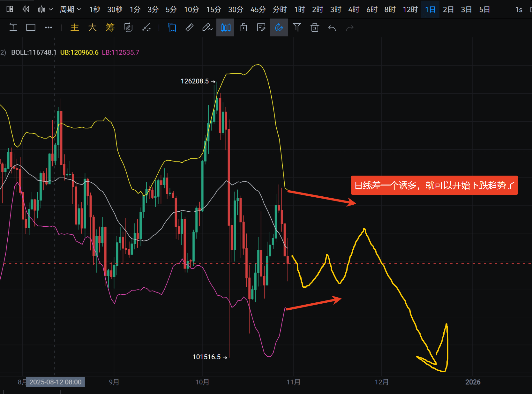Click the layout grid icon
Viewport: 532px width, 394px height.
(x=10, y=9)
